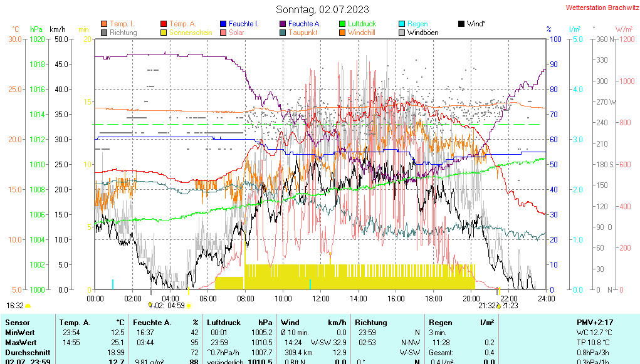Click the Luftdruck column header in table

click(x=223, y=322)
